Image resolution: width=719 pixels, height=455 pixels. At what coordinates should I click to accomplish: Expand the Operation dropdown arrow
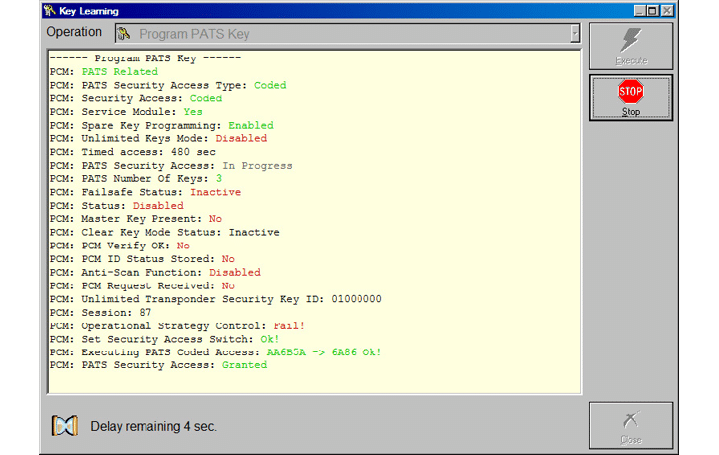click(574, 34)
